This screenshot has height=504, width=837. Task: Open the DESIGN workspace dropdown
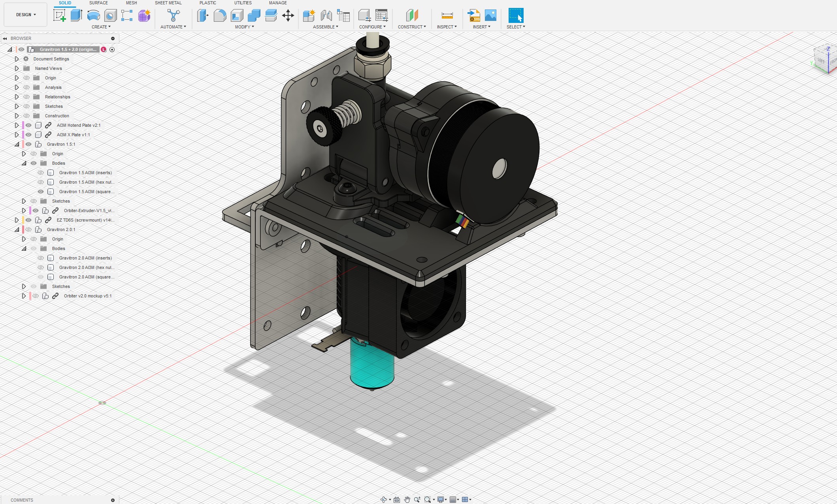26,15
